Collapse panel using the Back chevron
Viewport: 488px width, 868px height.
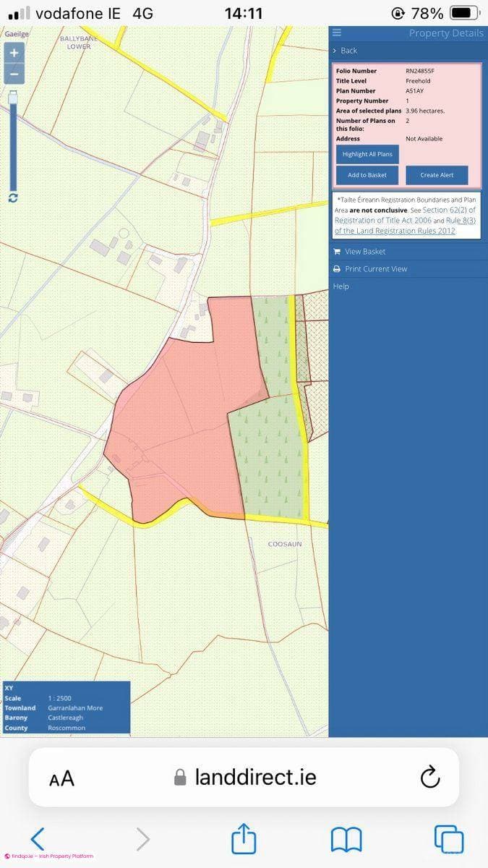pyautogui.click(x=345, y=51)
